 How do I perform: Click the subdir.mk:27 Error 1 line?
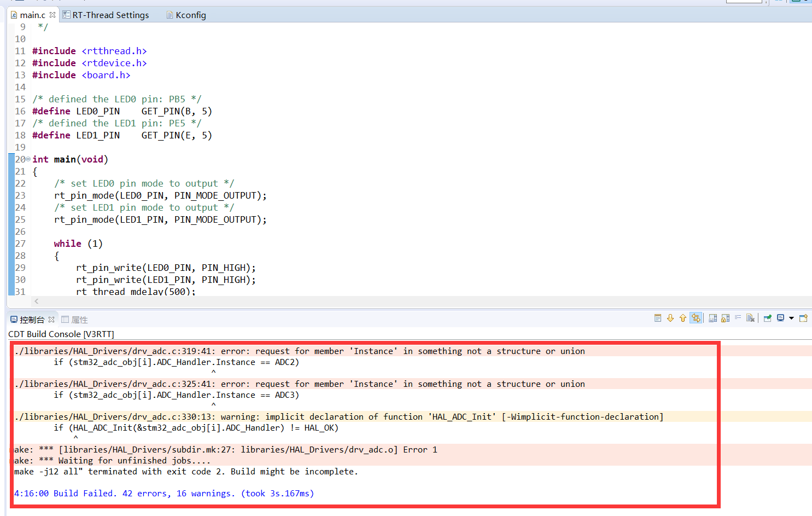tap(226, 450)
